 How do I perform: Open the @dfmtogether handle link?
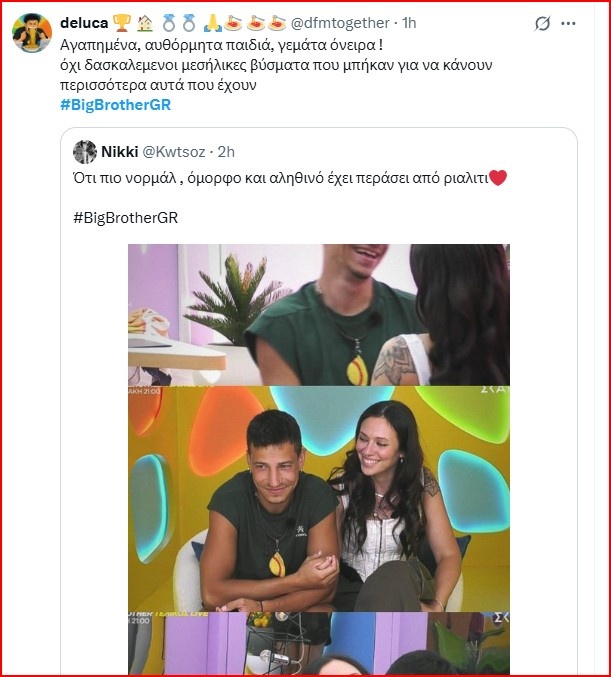340,22
